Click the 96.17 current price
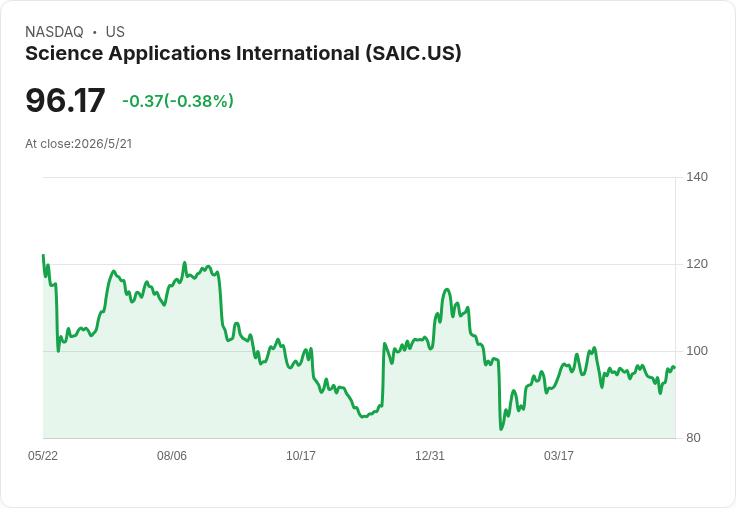Viewport: 736px width, 508px height. pyautogui.click(x=65, y=100)
